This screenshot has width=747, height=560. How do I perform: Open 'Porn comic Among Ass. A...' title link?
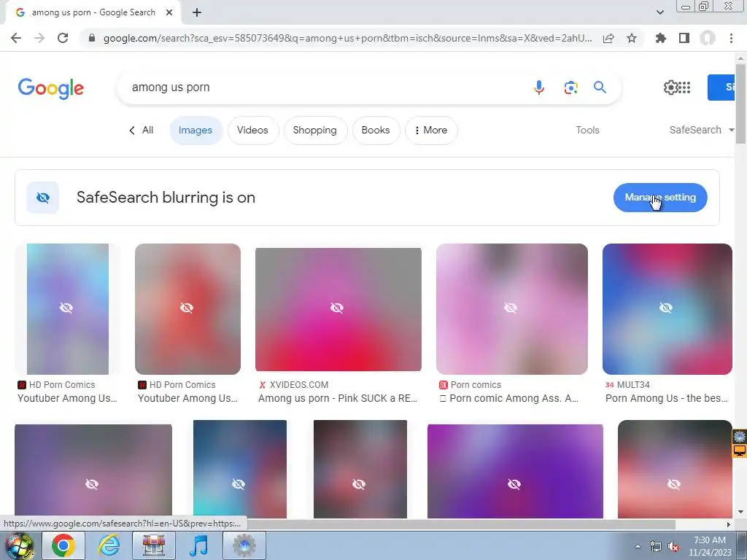click(x=508, y=398)
